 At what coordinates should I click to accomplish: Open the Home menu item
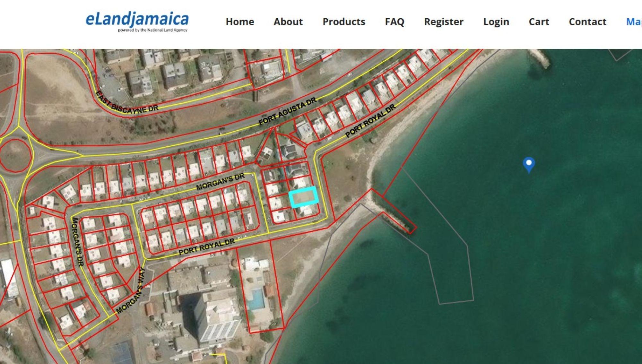[239, 22]
